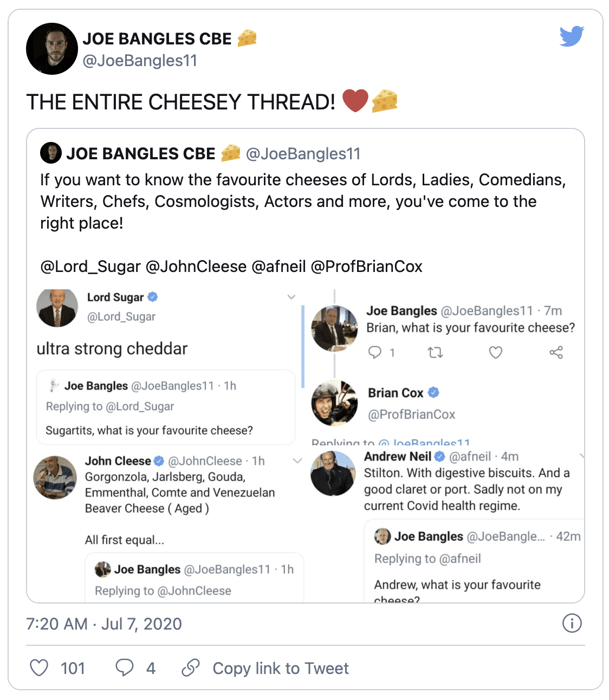The height and width of the screenshot is (700, 609).
Task: Open replies via the speech bubble icon
Action: point(124,667)
